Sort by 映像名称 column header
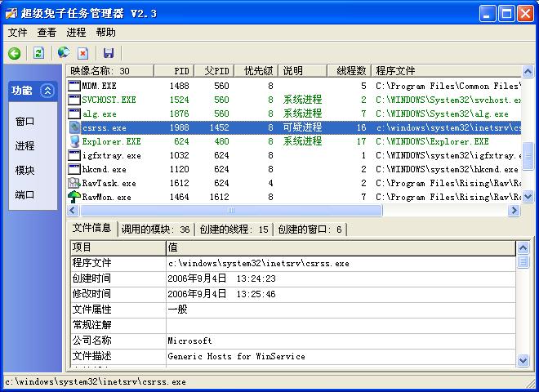Screen dimensions: 539x392 pyautogui.click(x=110, y=71)
